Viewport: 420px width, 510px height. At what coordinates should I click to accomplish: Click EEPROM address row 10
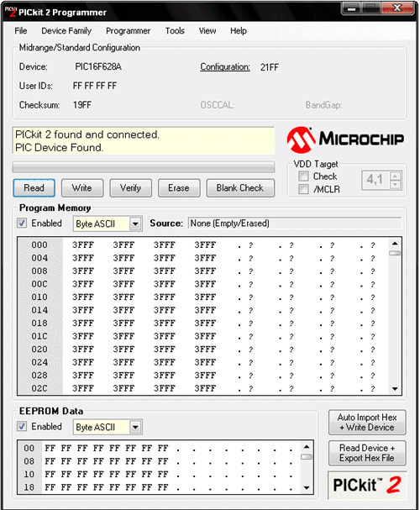(x=29, y=474)
